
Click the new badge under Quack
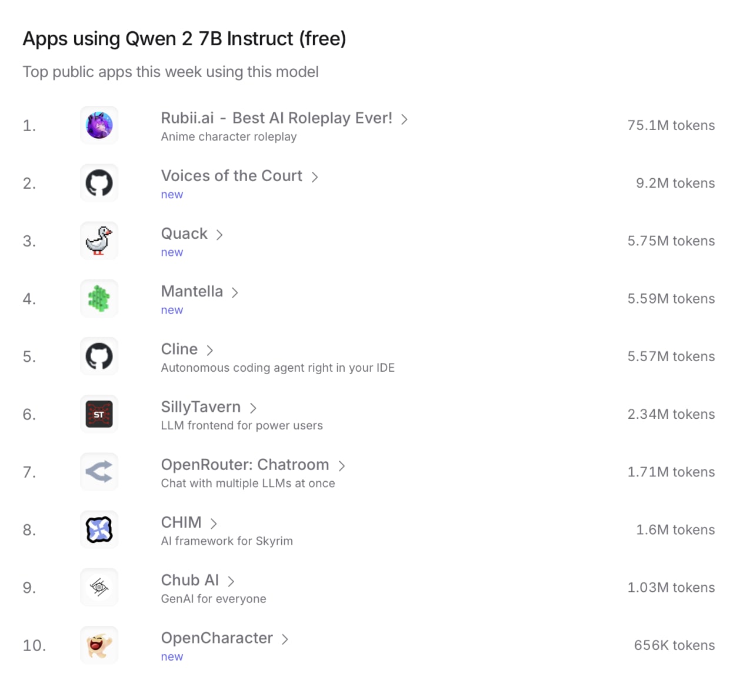(172, 252)
